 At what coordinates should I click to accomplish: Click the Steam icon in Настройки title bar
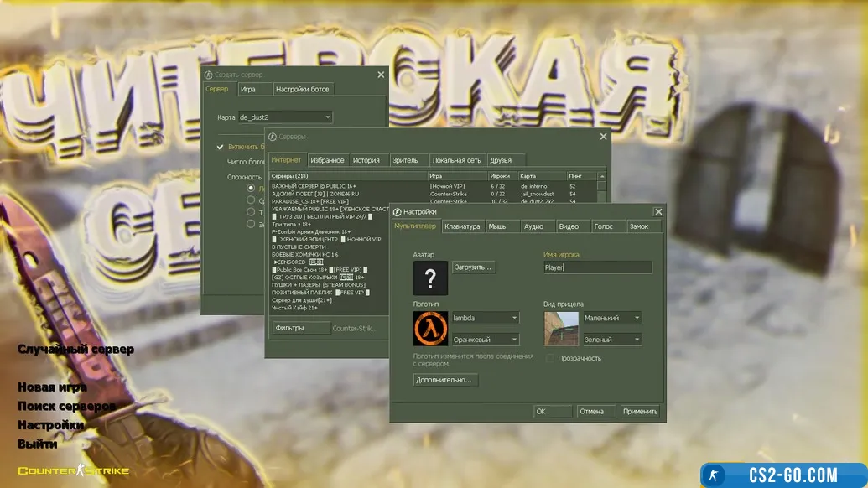397,212
